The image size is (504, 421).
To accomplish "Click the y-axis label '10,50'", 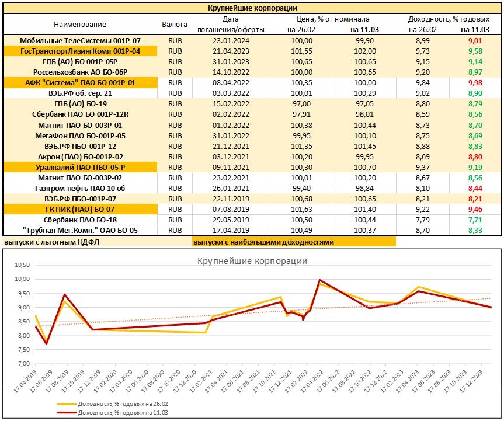I will tap(22, 265).
